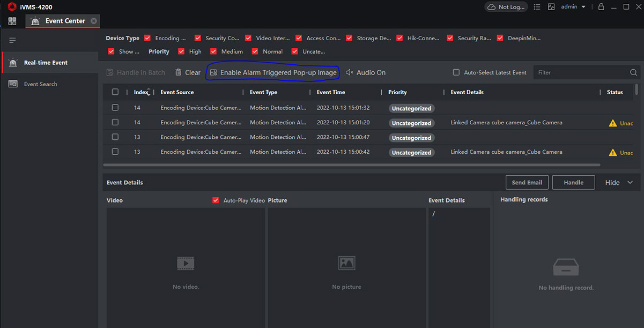
Task: Tick the select-all events header checkbox
Action: click(x=115, y=92)
